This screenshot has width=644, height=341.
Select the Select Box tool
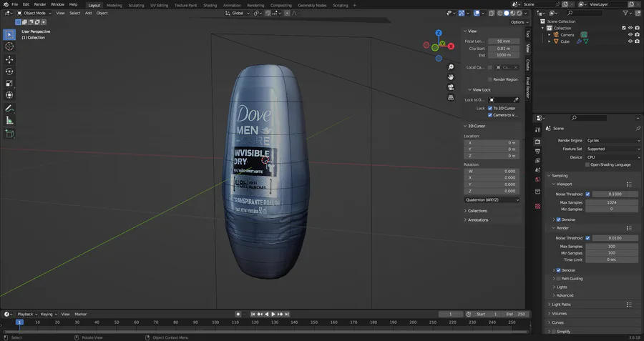point(9,35)
